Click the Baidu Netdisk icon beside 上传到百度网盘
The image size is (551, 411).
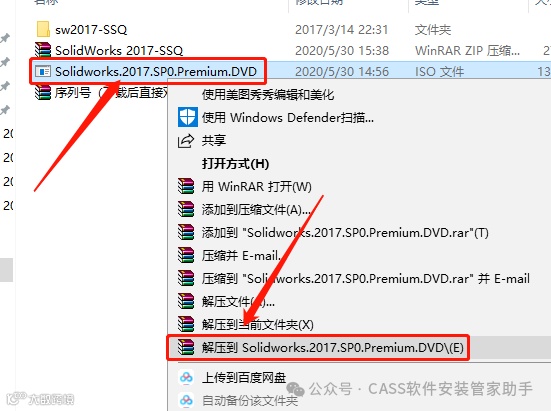point(186,378)
